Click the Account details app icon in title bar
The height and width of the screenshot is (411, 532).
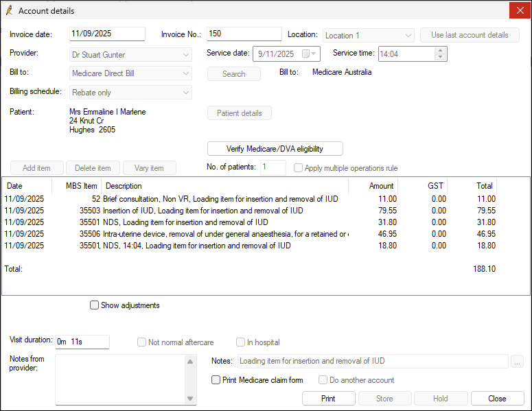[x=9, y=10]
